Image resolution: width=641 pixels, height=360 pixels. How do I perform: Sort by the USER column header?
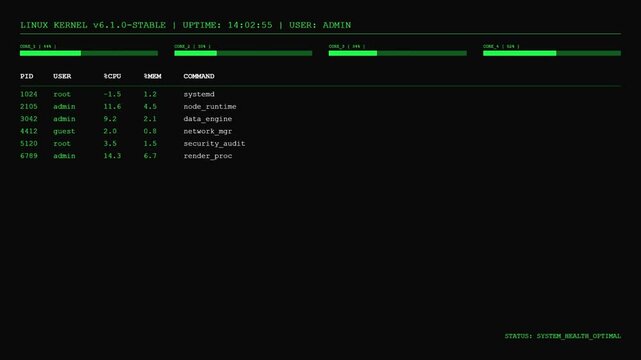click(62, 76)
